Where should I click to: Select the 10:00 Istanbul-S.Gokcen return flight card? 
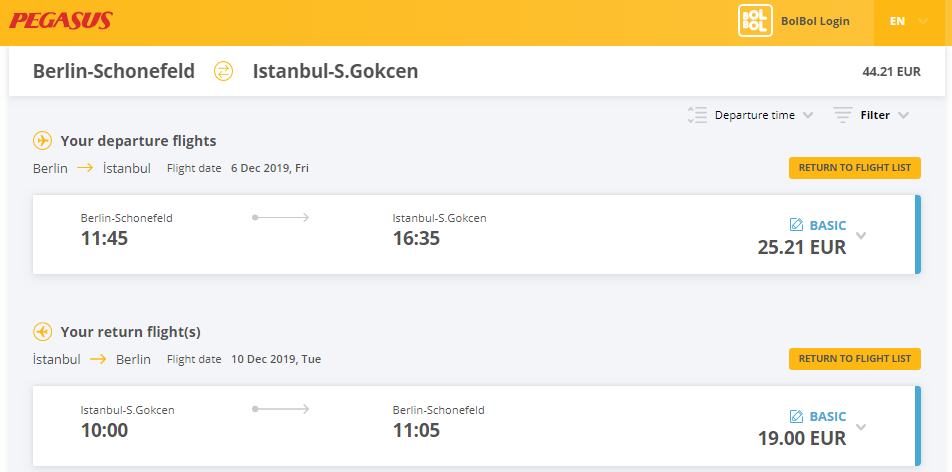point(477,425)
